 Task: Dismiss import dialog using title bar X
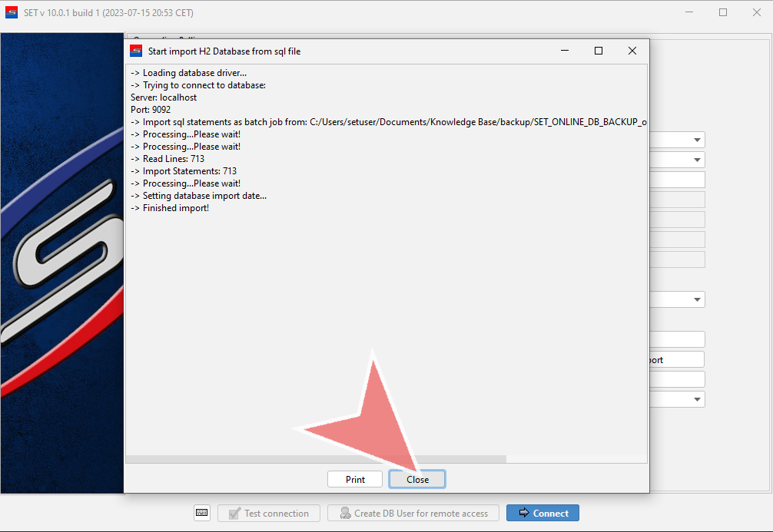(x=632, y=51)
